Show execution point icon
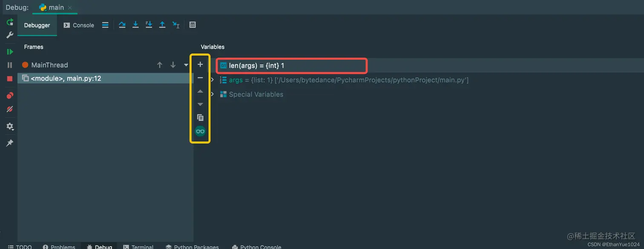This screenshot has height=249, width=644. (105, 25)
